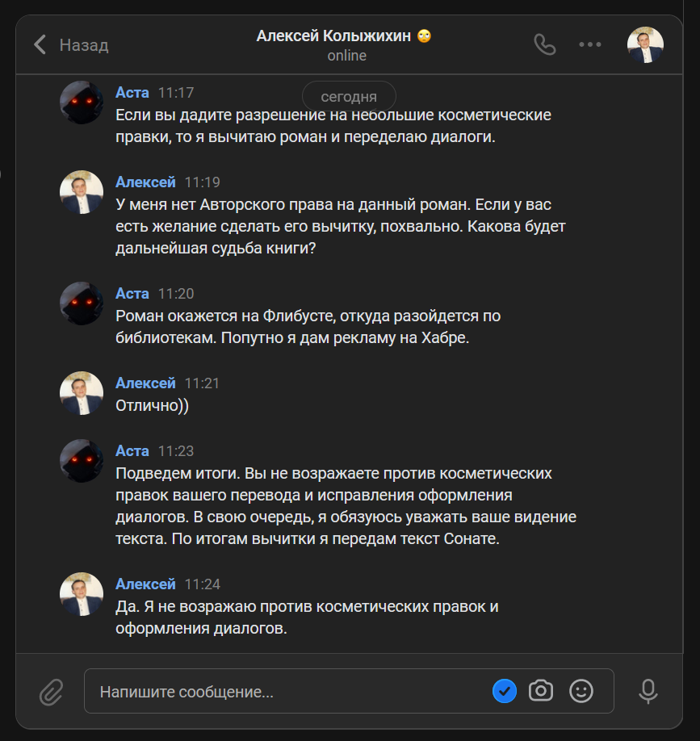This screenshot has height=741, width=700.
Task: Open the camera to send a photo
Action: (x=541, y=691)
